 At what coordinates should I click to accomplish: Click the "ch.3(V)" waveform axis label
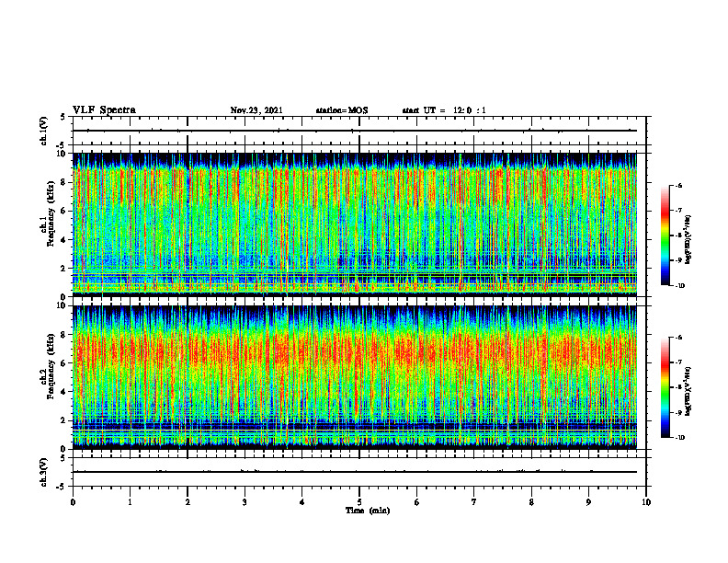pos(43,472)
